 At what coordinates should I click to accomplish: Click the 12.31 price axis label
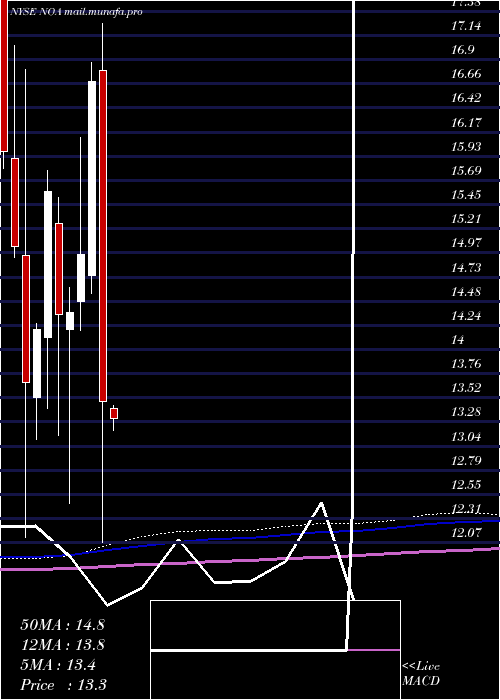point(466,508)
